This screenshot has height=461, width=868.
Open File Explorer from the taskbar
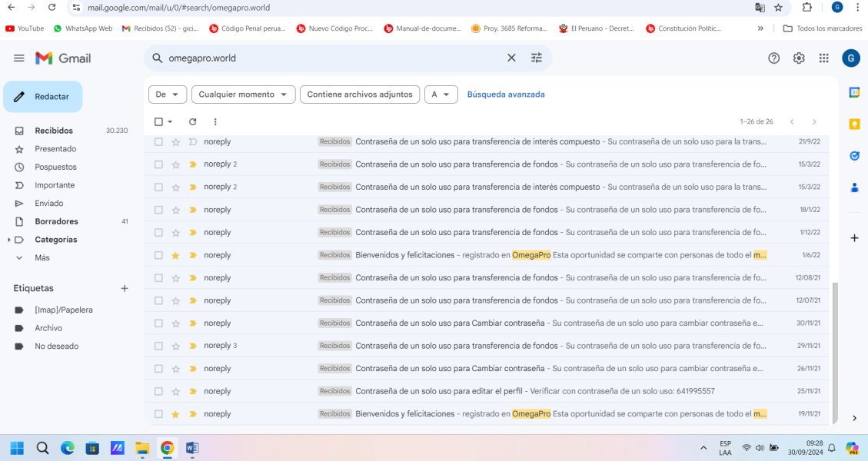coord(142,448)
